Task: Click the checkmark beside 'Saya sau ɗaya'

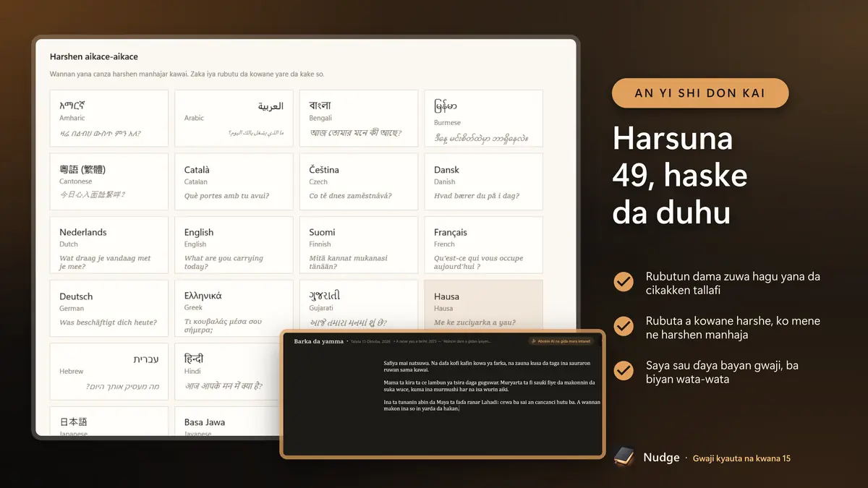Action: 624,371
